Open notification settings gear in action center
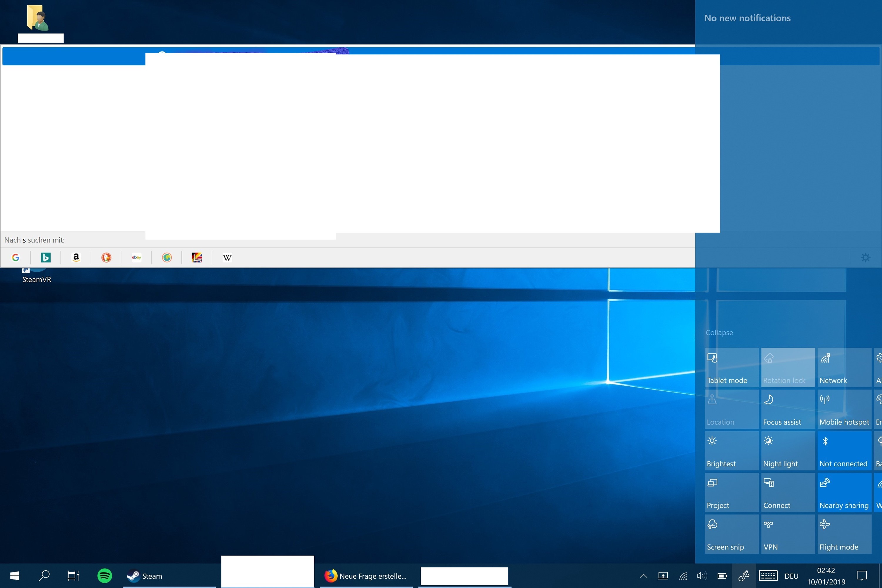This screenshot has width=882, height=588. click(x=866, y=257)
